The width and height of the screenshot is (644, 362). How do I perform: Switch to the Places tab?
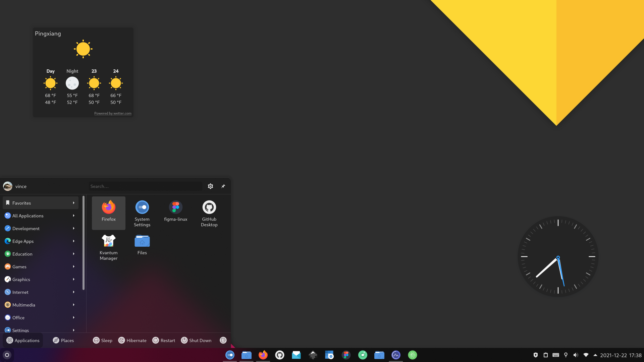coord(63,340)
